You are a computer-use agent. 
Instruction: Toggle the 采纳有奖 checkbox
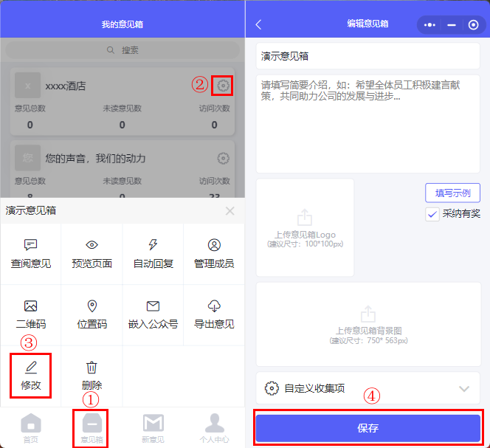point(432,214)
